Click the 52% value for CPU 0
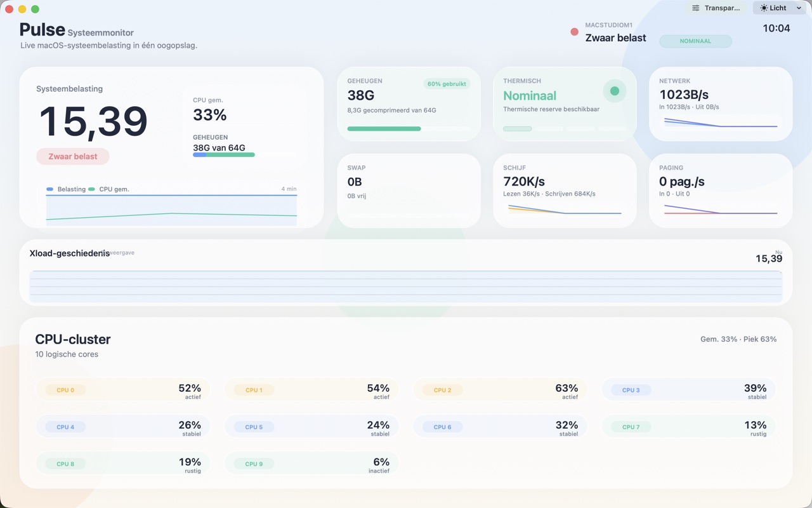Image resolution: width=812 pixels, height=508 pixels. tap(190, 388)
